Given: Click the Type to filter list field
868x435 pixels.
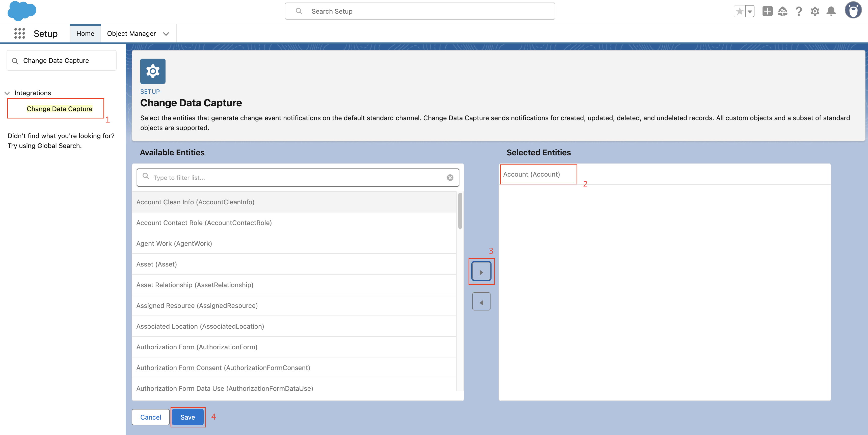Looking at the screenshot, I should (x=298, y=178).
